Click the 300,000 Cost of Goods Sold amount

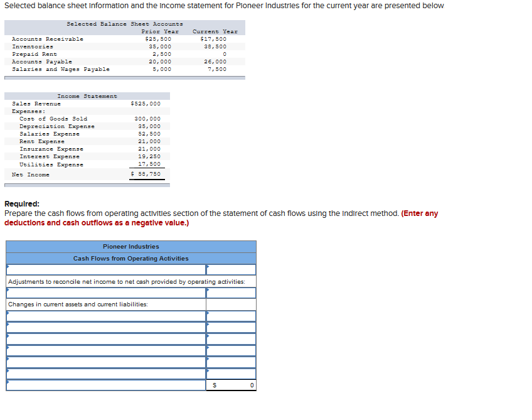(147, 119)
